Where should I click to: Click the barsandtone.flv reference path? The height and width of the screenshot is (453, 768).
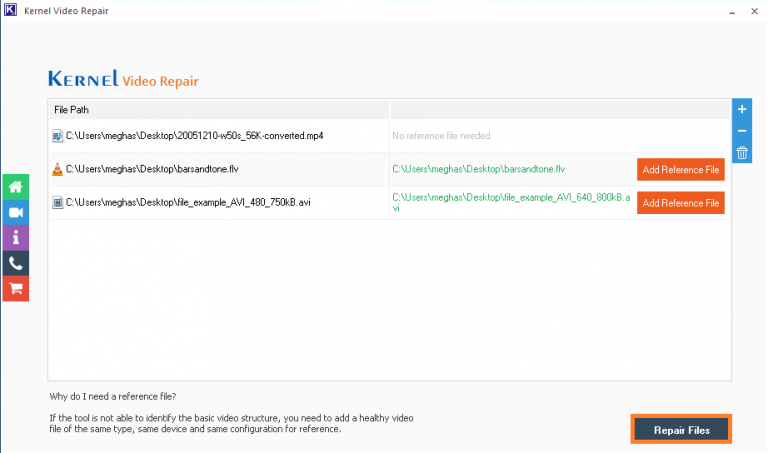(x=478, y=170)
